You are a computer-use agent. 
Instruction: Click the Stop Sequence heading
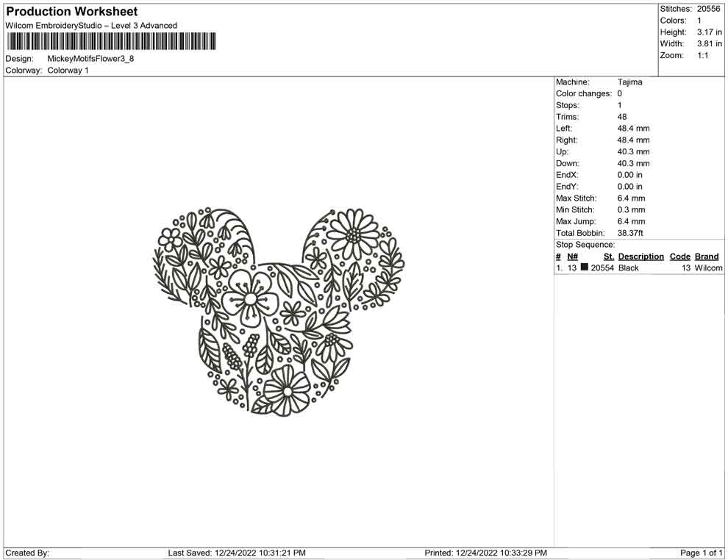[585, 245]
